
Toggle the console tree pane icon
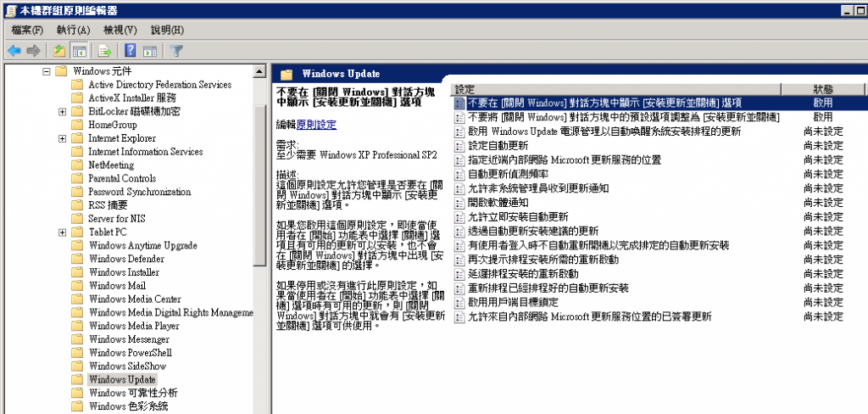80,51
